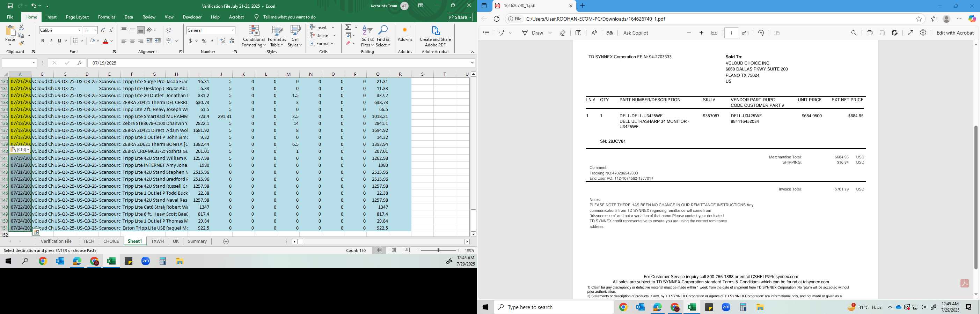
Task: Click the Excel zoom slider handle
Action: point(438,250)
